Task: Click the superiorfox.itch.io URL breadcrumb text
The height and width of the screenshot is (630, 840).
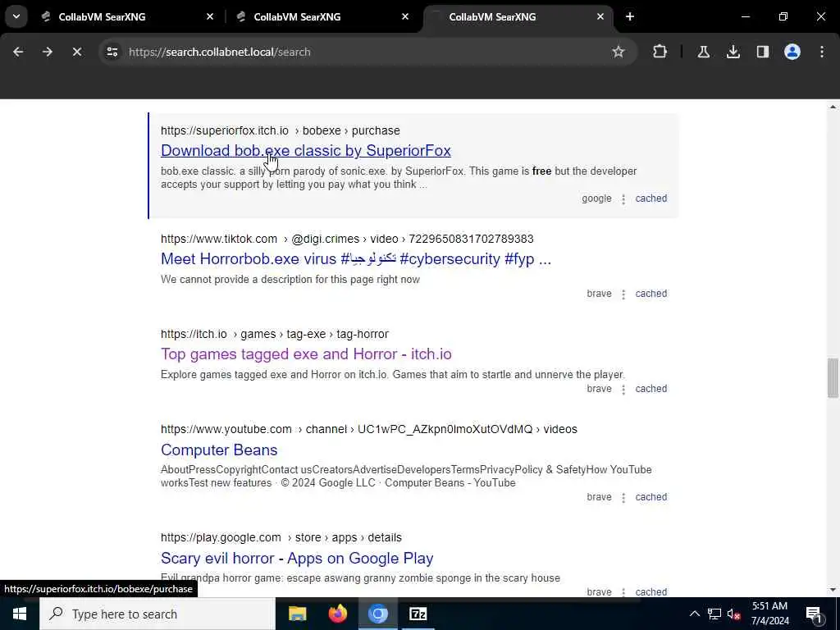Action: (x=281, y=130)
